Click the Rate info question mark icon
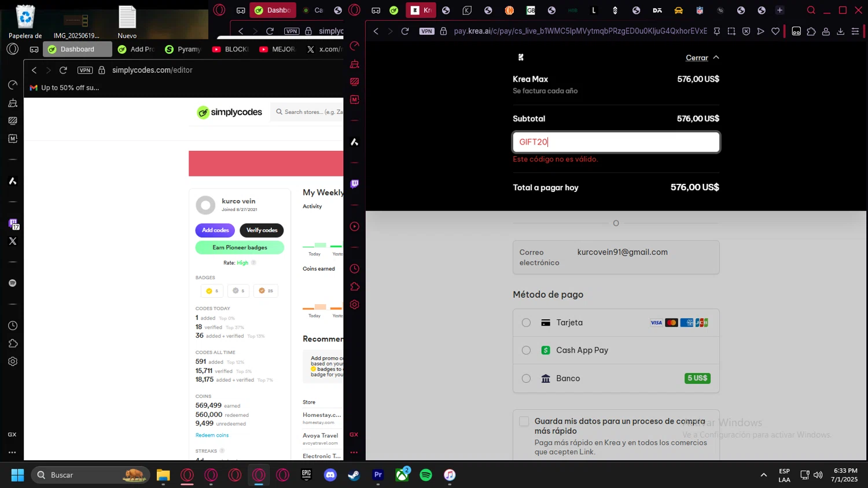 click(x=253, y=263)
